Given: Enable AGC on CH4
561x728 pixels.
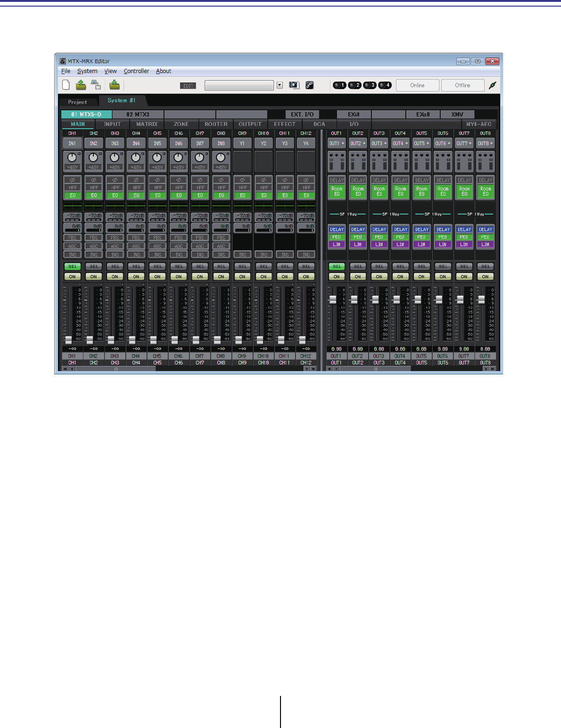Looking at the screenshot, I should pyautogui.click(x=136, y=246).
